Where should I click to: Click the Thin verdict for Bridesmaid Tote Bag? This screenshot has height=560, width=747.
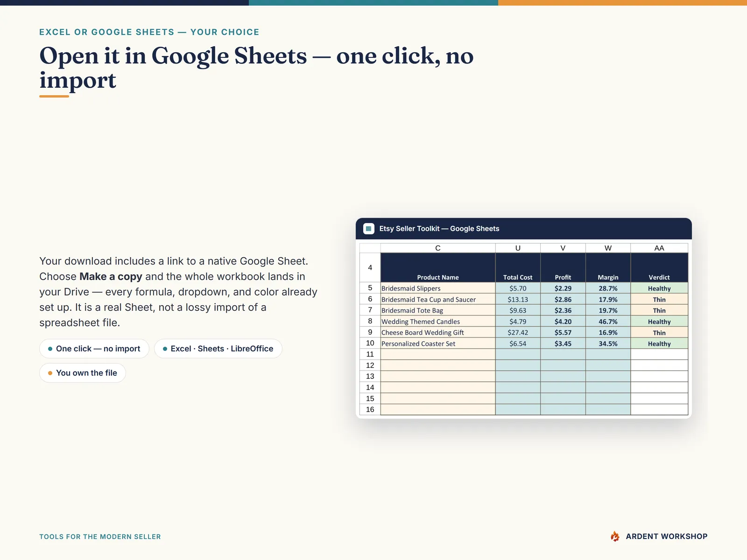[x=659, y=310]
